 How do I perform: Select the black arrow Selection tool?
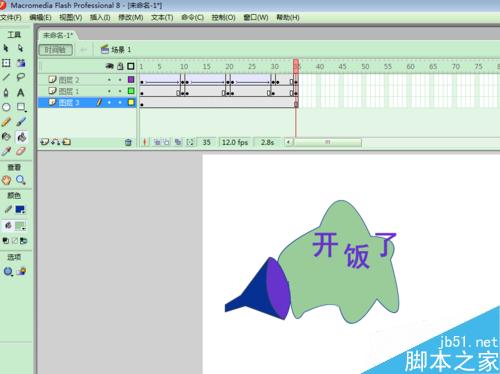6,48
